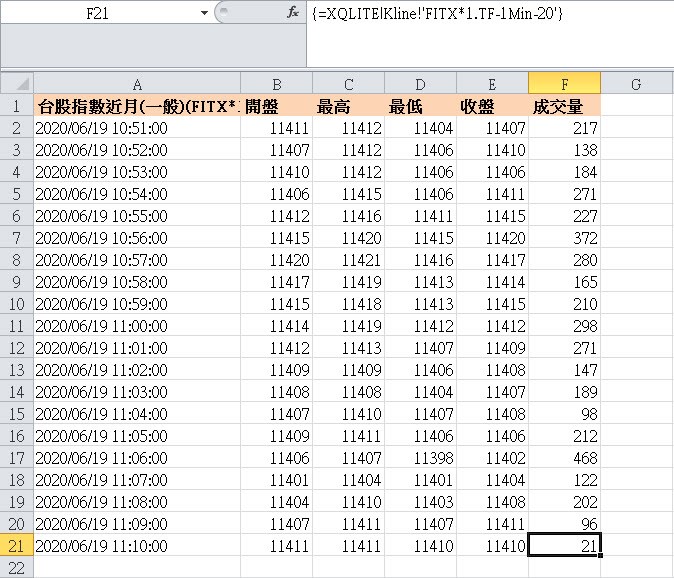
Task: Select column A header
Action: (x=136, y=84)
